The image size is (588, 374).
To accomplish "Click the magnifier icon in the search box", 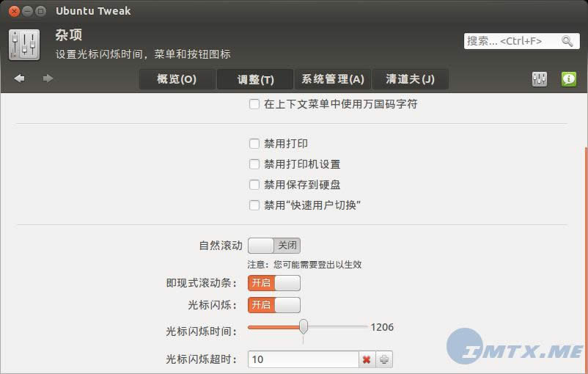I will 567,41.
